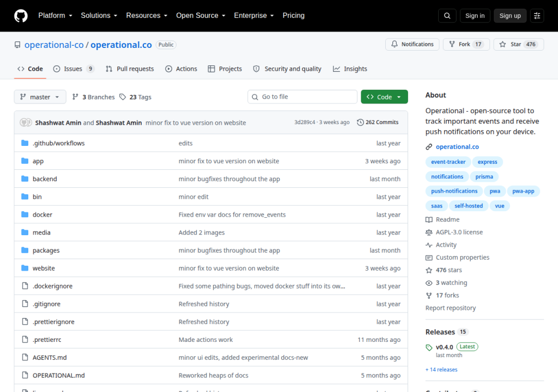558x392 pixels.
Task: Click the event-tracker topic tag
Action: (448, 162)
